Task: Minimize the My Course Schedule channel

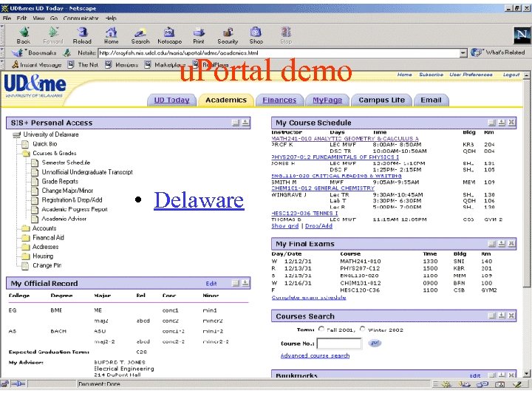Action: pyautogui.click(x=491, y=123)
